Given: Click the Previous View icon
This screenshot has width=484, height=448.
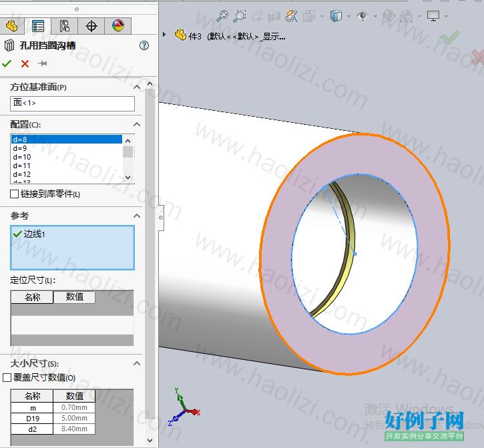Looking at the screenshot, I should pyautogui.click(x=257, y=16).
